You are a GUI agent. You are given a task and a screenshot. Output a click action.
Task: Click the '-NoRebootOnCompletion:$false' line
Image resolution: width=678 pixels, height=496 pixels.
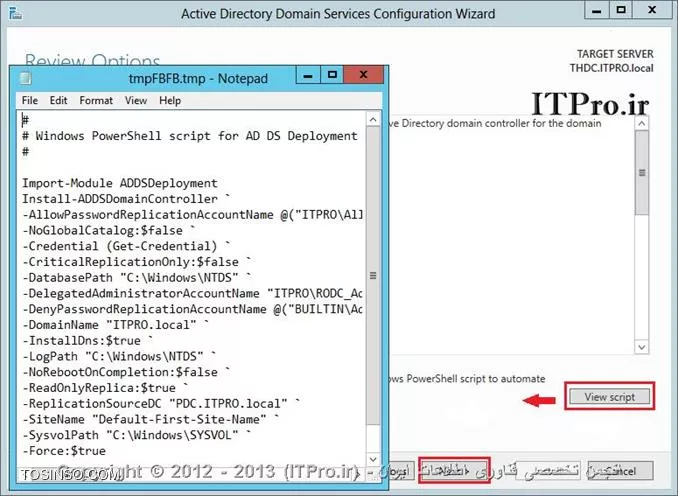tap(126, 372)
